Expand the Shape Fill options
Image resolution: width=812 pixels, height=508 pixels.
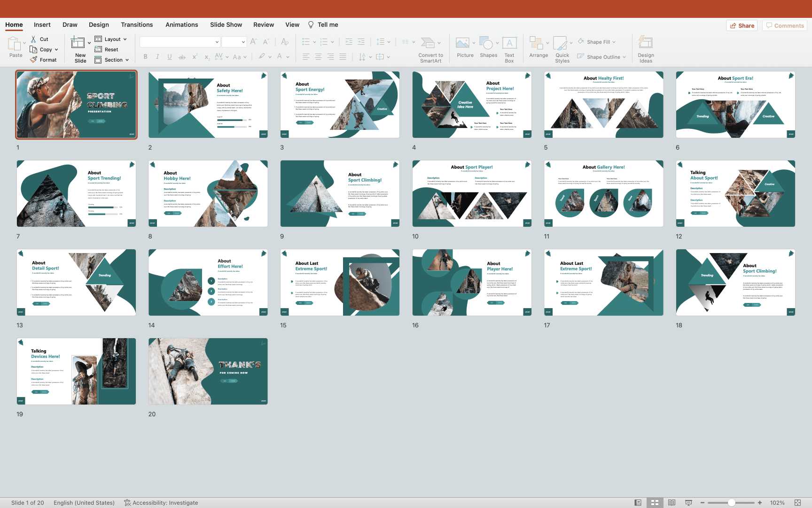point(614,42)
